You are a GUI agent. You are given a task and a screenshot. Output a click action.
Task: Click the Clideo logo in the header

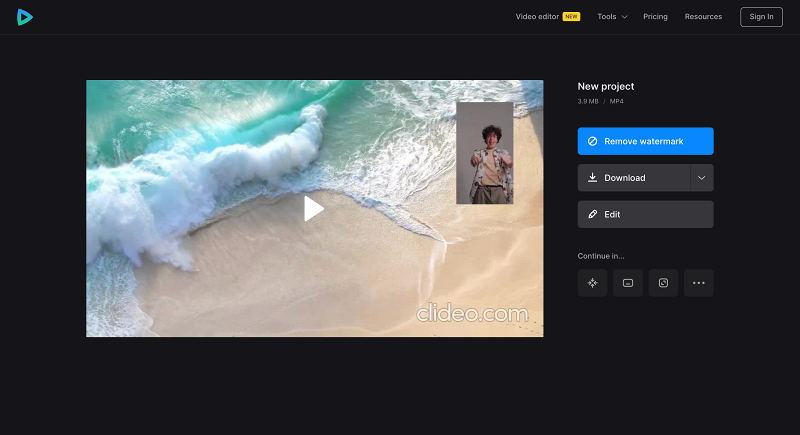(x=24, y=17)
